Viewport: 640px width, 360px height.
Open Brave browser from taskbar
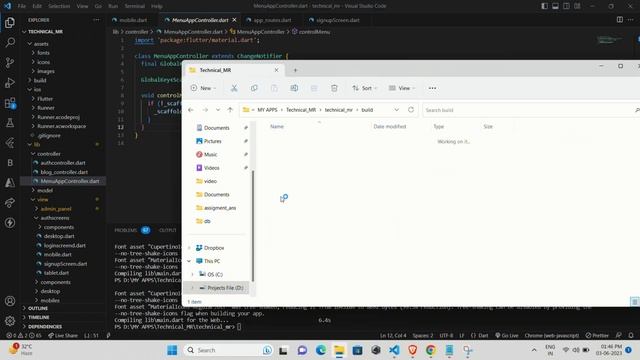tap(412, 350)
